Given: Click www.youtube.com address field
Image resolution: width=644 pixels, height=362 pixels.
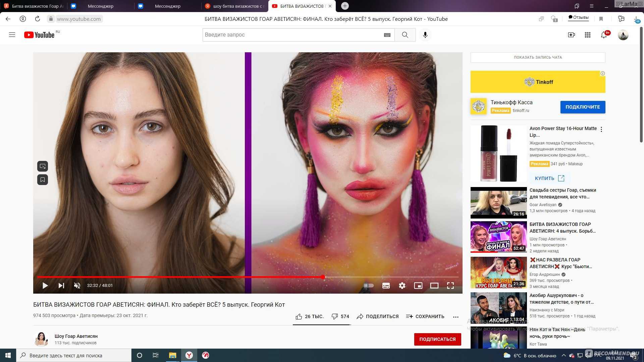Looking at the screenshot, I should [78, 19].
